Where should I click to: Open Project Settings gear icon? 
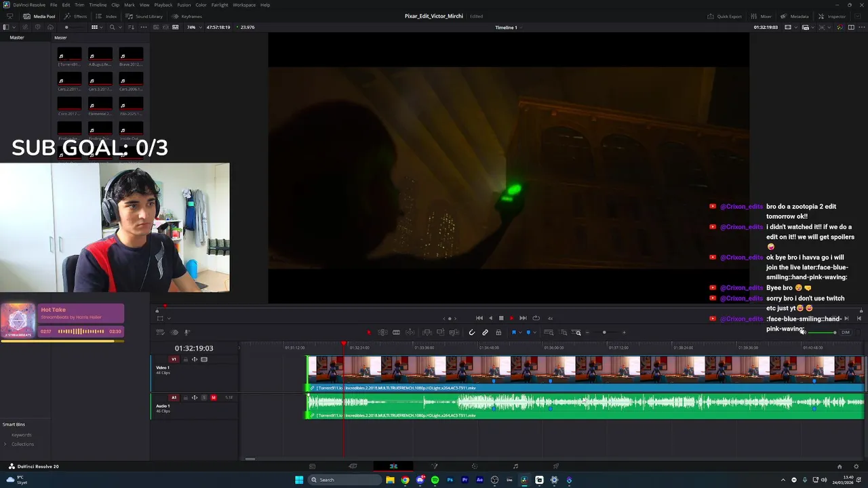(856, 466)
